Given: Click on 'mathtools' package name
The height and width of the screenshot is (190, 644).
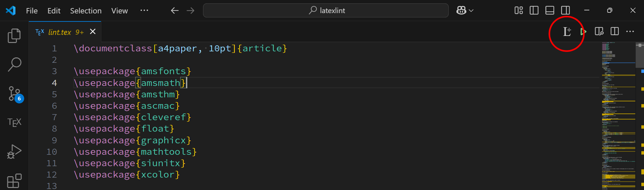Looking at the screenshot, I should click(166, 152).
